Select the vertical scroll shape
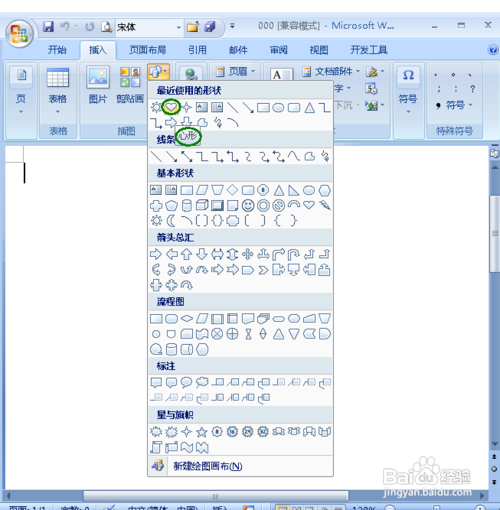 [x=156, y=447]
